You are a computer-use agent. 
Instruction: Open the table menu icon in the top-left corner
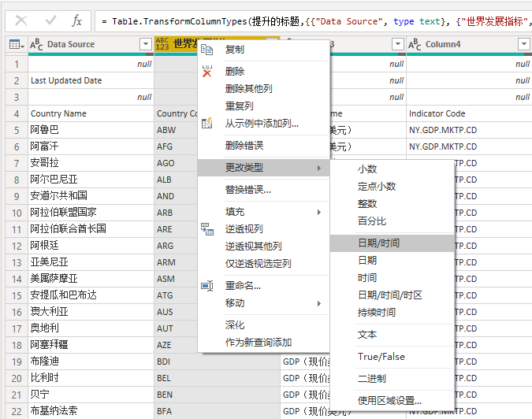tap(15, 45)
